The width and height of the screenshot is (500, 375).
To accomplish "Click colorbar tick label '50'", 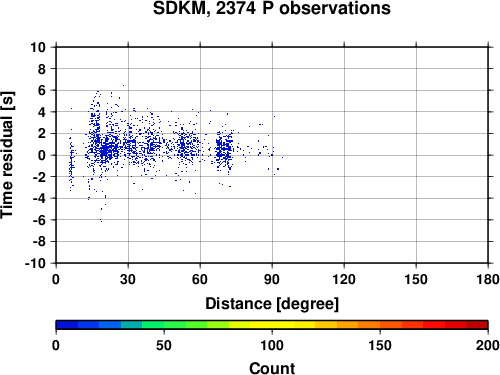I will tap(164, 345).
